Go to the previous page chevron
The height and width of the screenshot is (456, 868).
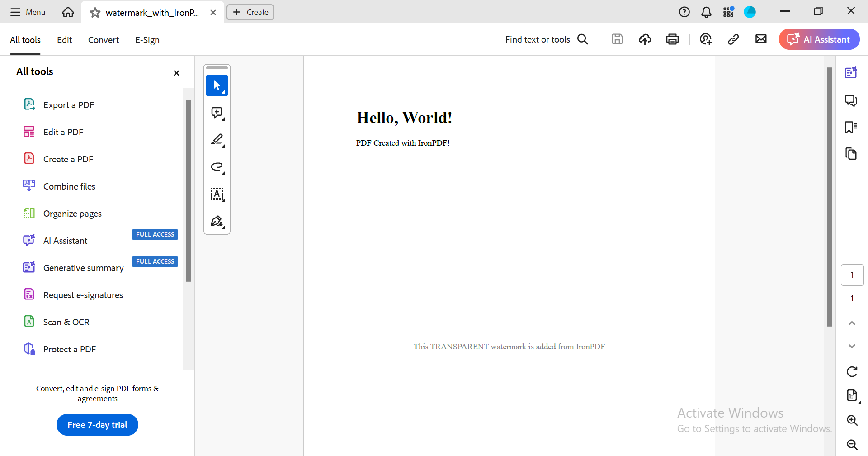point(852,323)
